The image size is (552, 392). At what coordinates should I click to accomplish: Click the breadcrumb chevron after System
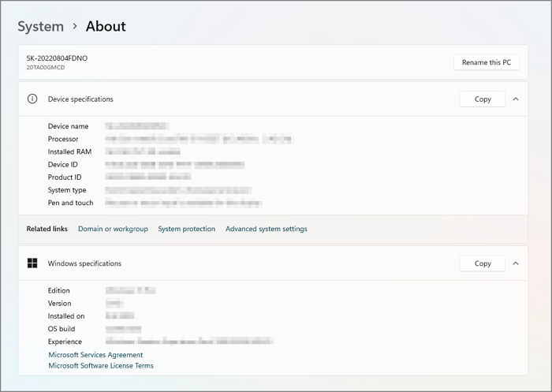coord(75,26)
